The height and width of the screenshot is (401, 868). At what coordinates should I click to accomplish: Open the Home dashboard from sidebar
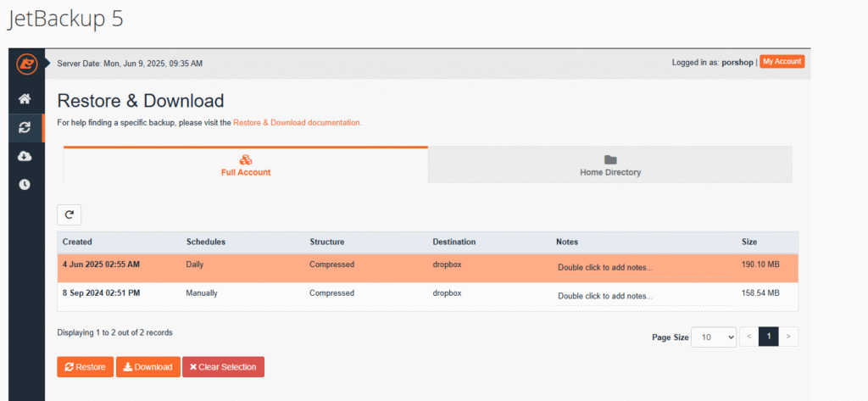25,99
